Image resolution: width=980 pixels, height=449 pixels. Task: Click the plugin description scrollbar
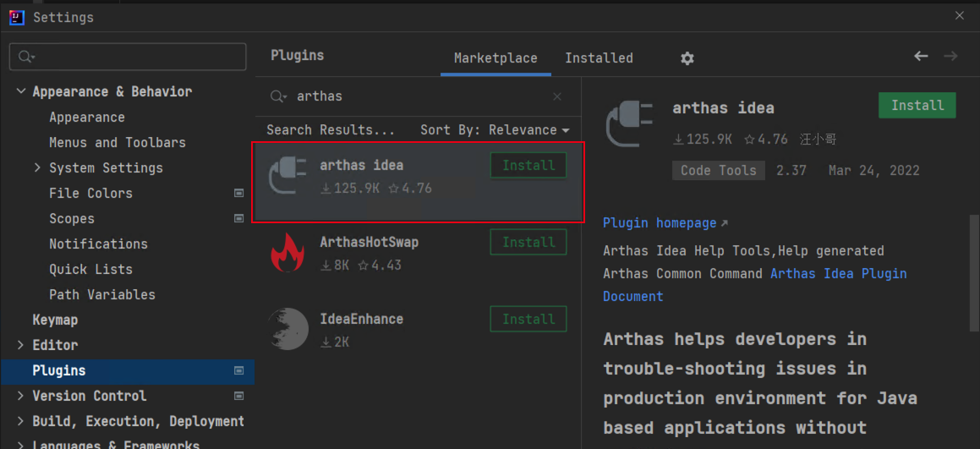click(972, 272)
